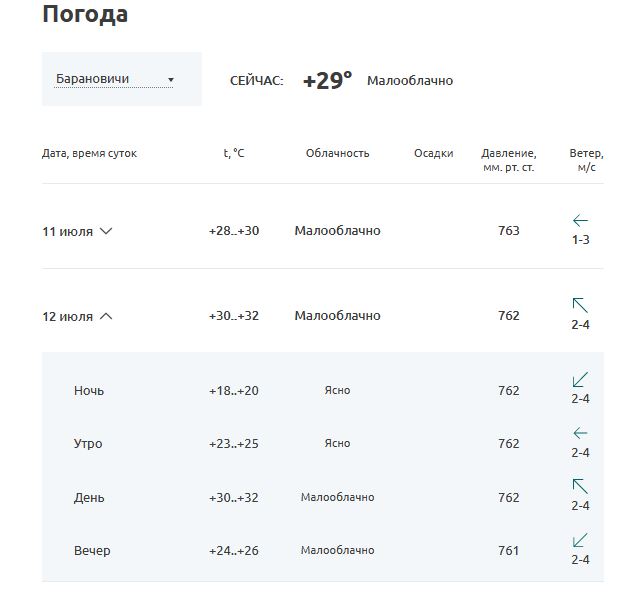The width and height of the screenshot is (622, 592).
Task: Click the wind arrow for 11 июля
Action: pos(580,220)
